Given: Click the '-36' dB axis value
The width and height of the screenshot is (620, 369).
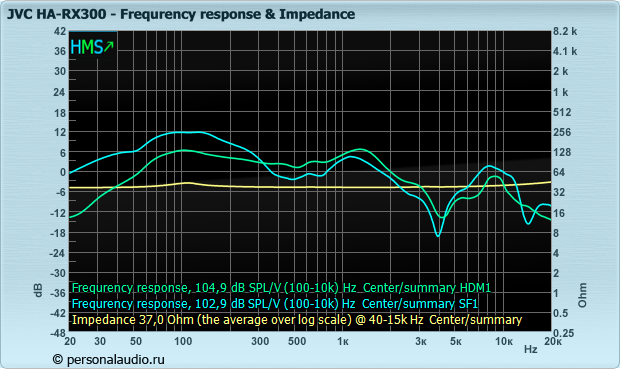Looking at the screenshot, I should [59, 293].
